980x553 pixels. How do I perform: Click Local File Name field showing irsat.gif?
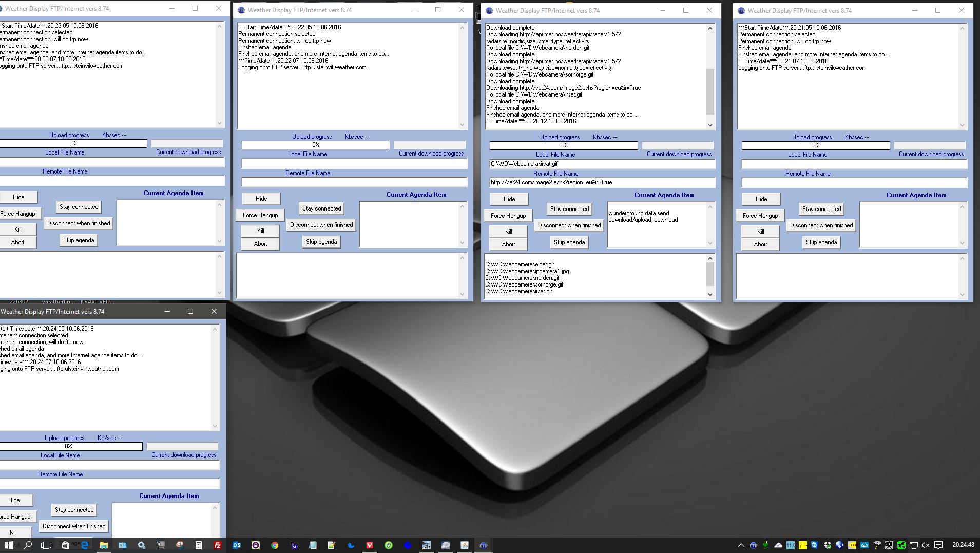coord(602,164)
